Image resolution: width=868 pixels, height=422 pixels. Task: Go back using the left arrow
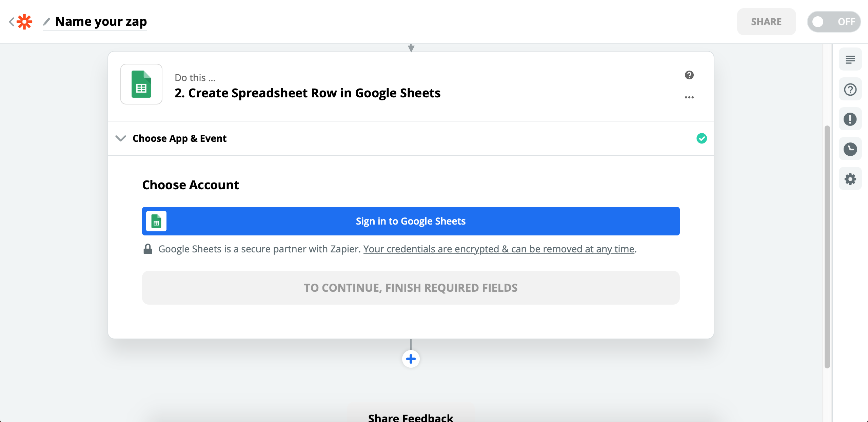11,22
